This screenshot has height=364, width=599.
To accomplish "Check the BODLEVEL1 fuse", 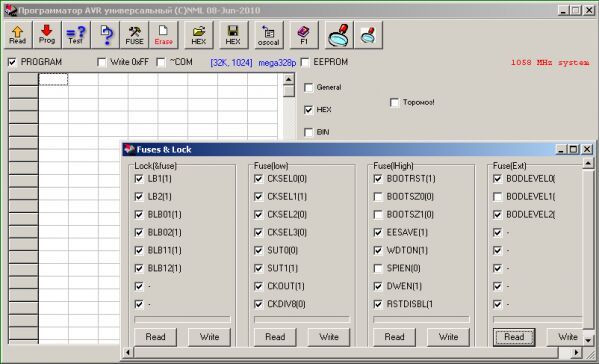I will pyautogui.click(x=497, y=196).
